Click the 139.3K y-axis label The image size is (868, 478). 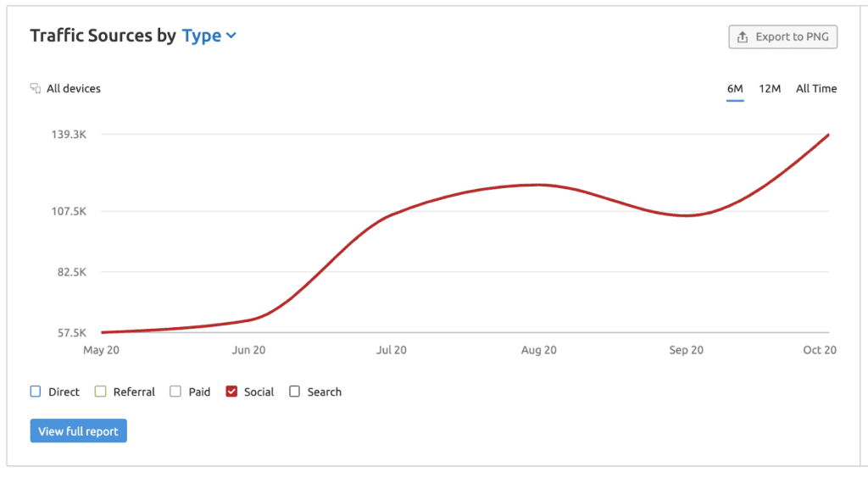pyautogui.click(x=70, y=135)
